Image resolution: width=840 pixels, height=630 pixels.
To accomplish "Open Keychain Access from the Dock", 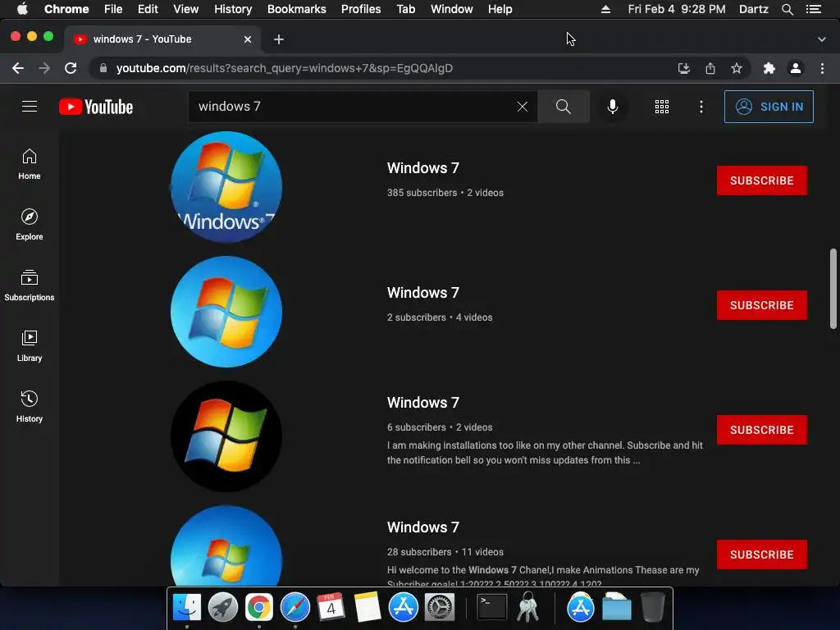I will pyautogui.click(x=528, y=607).
